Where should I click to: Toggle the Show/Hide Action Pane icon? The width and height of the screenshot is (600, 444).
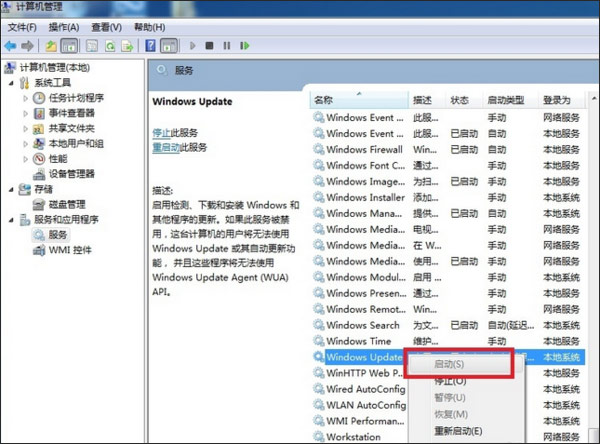(169, 46)
